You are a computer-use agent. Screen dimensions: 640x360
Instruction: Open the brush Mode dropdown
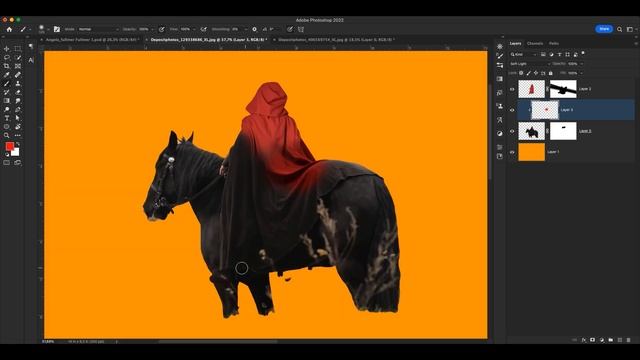tap(98, 29)
